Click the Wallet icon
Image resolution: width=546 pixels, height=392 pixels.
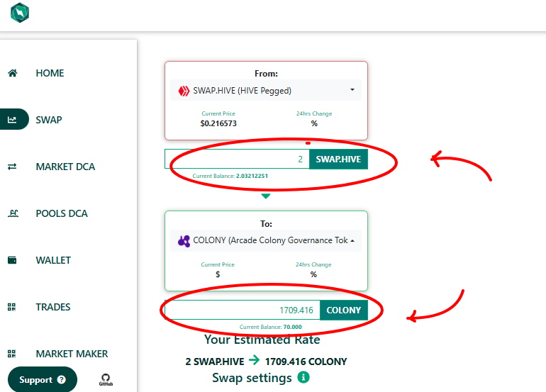tap(12, 260)
